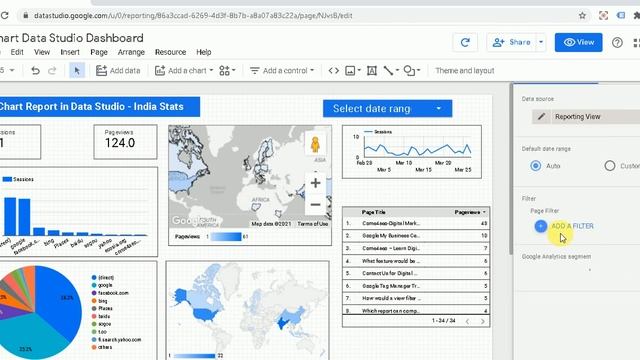This screenshot has height=360, width=640.
Task: Click the Pageviews color scale on Google map
Action: [226, 236]
